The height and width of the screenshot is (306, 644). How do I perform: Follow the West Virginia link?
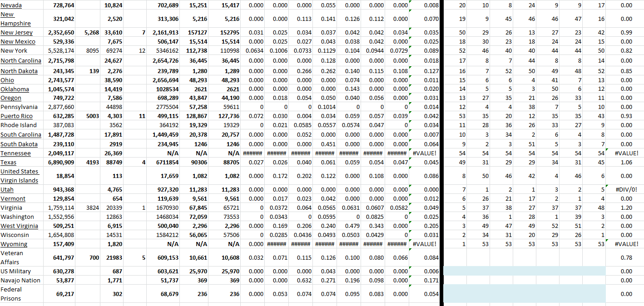20,226
